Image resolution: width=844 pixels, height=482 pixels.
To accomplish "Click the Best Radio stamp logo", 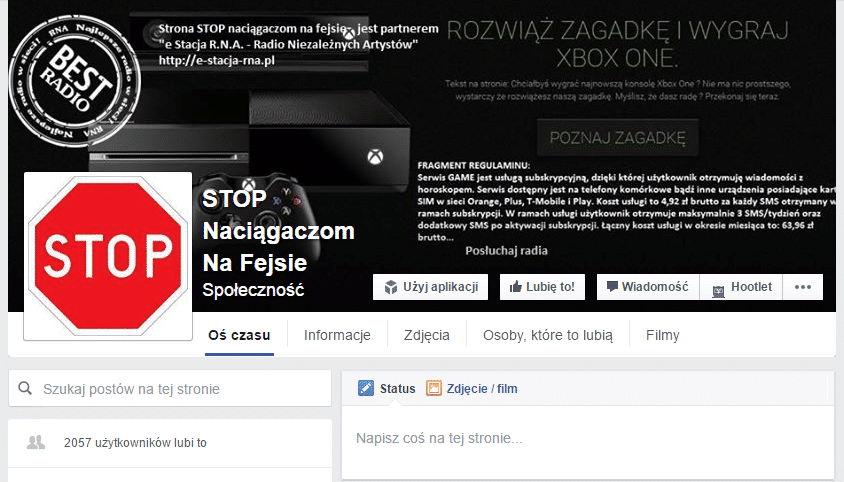I will coord(75,81).
